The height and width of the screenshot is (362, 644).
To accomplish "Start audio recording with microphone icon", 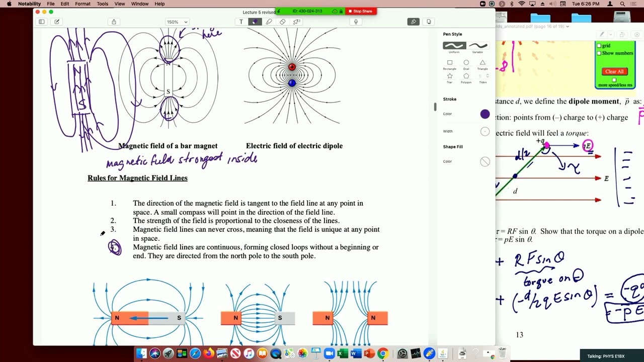I will (356, 22).
